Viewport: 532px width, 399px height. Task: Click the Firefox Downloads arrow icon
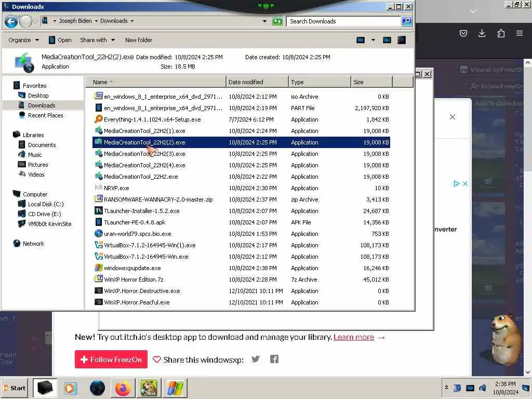[x=482, y=33]
